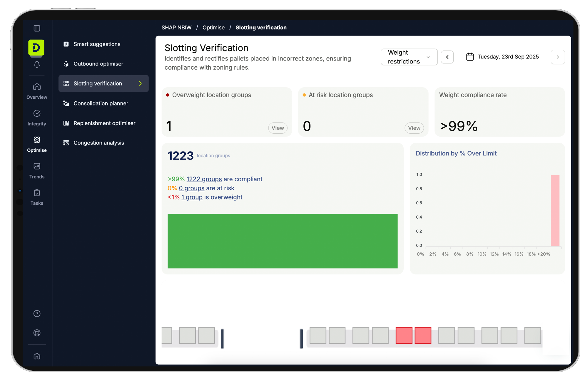View overweight location groups

[x=278, y=128]
